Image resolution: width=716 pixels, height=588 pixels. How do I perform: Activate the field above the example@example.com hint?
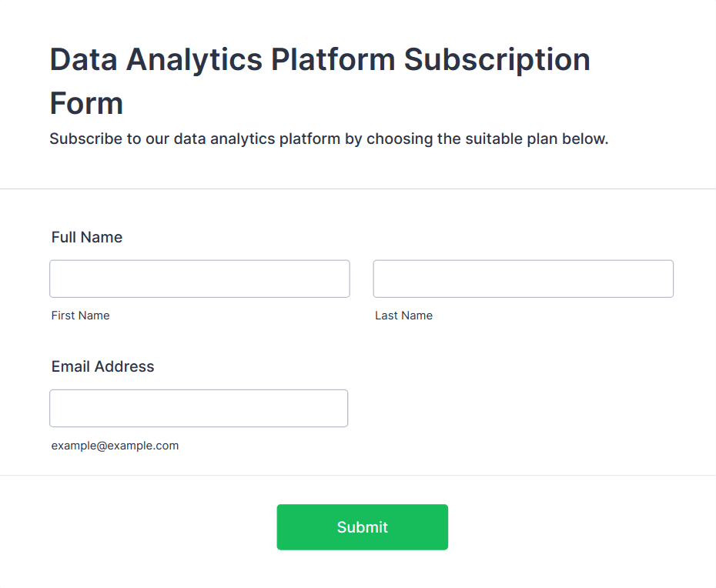[x=199, y=408]
